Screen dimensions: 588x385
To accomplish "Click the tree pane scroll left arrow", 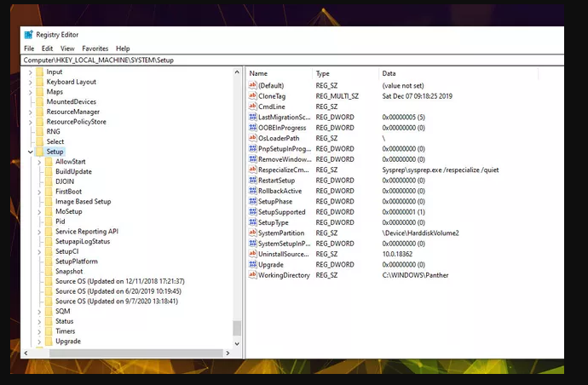I will (x=26, y=353).
